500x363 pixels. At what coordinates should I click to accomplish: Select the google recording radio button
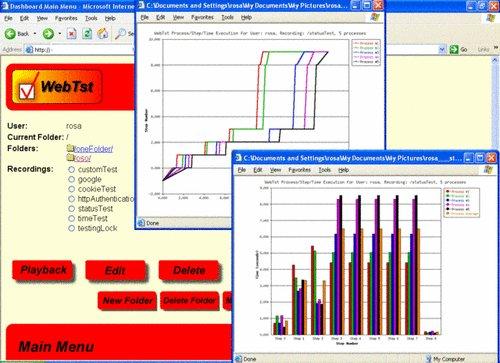71,179
